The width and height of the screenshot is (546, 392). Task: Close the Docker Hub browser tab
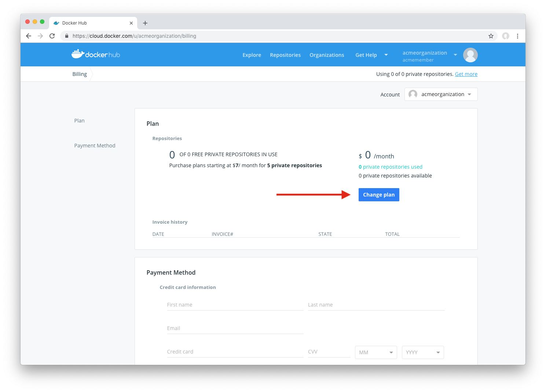[x=131, y=23]
